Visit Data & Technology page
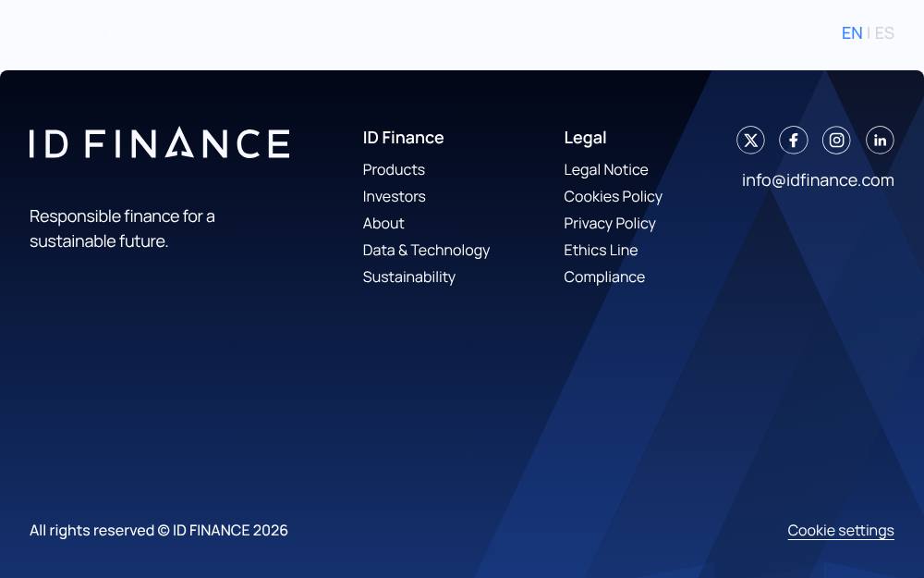The width and height of the screenshot is (924, 578). click(426, 250)
